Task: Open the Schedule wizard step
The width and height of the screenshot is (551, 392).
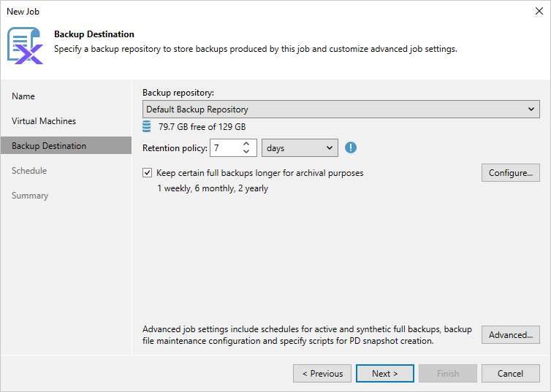Action: point(29,171)
